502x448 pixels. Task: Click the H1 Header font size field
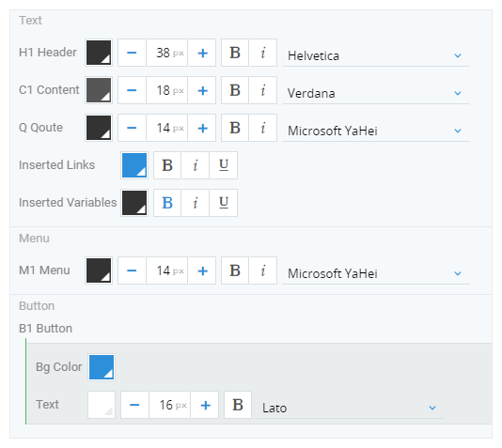tap(167, 53)
